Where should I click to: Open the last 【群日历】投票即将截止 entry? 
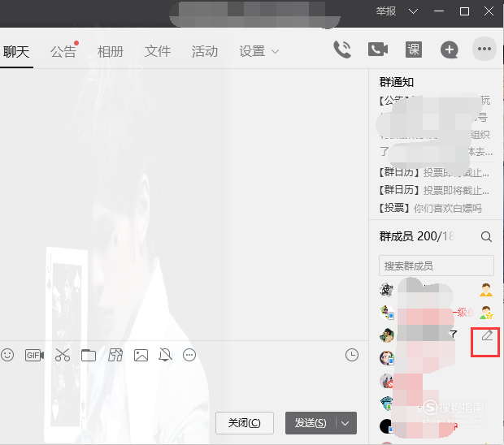click(434, 190)
